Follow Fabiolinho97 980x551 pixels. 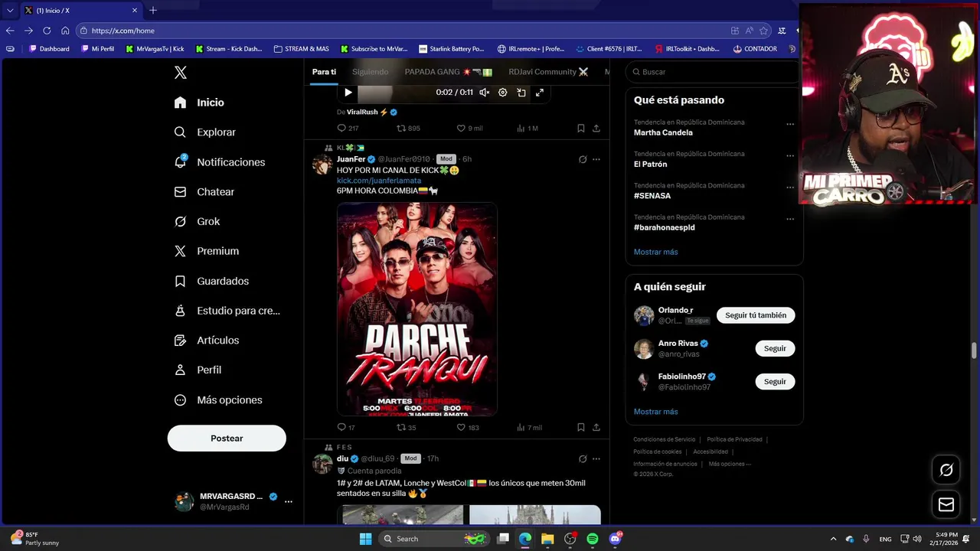(x=775, y=381)
